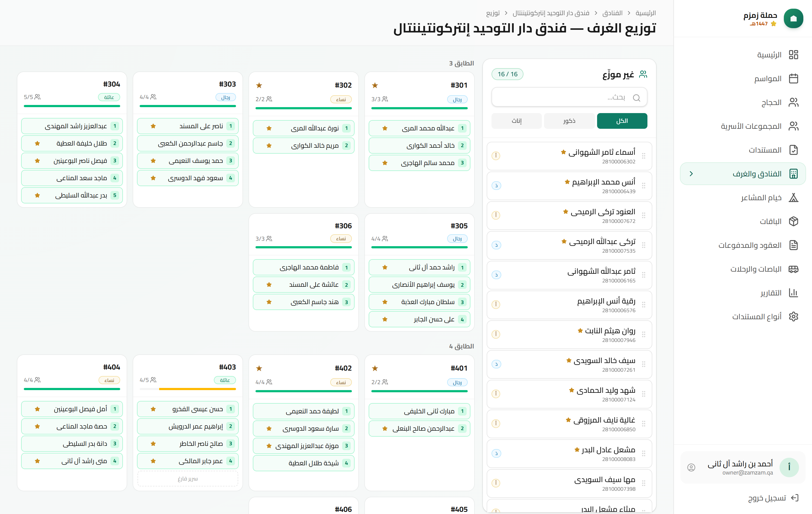Click gender badge on أنس محمد الإبراهيم card

pyautogui.click(x=496, y=186)
